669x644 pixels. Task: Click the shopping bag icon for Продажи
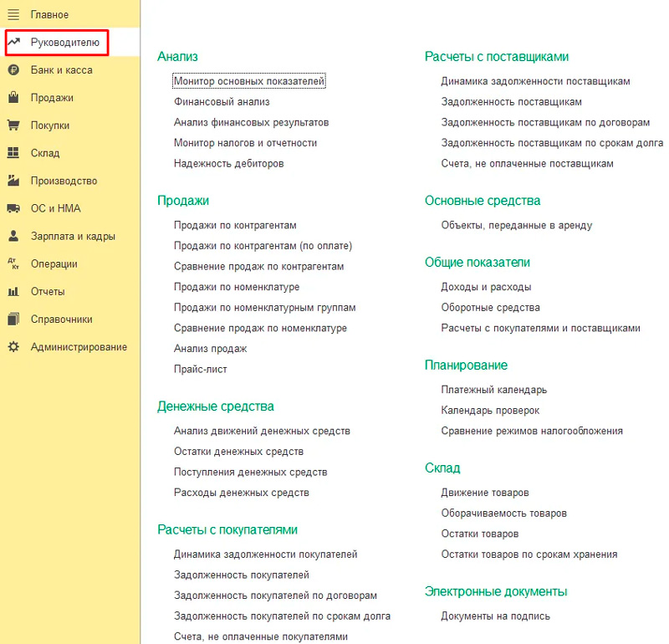(x=13, y=97)
